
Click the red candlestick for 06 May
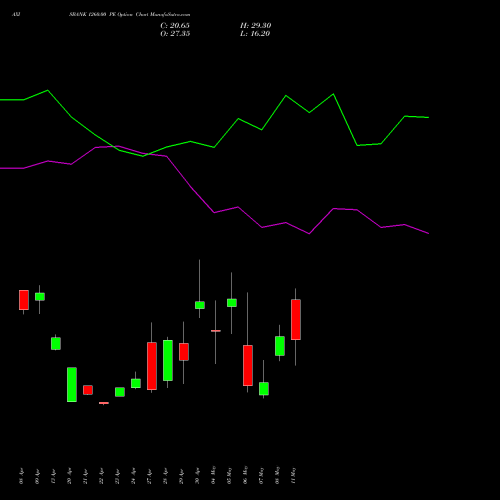click(248, 365)
